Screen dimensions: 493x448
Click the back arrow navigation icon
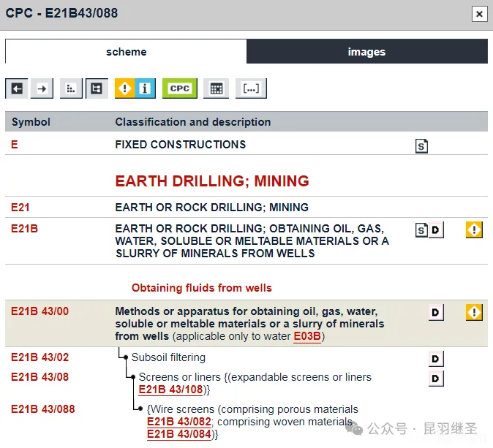[17, 88]
